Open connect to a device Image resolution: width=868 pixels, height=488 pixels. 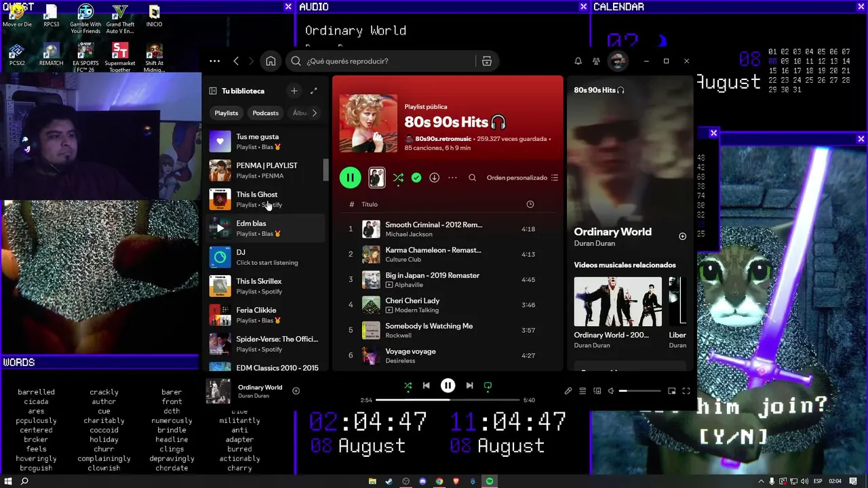(597, 391)
